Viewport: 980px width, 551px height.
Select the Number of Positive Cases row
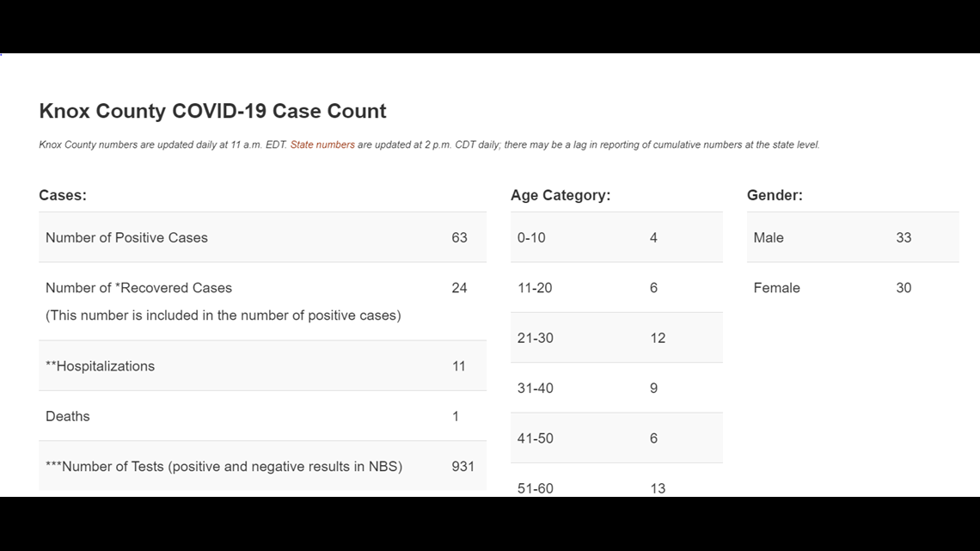click(x=262, y=237)
